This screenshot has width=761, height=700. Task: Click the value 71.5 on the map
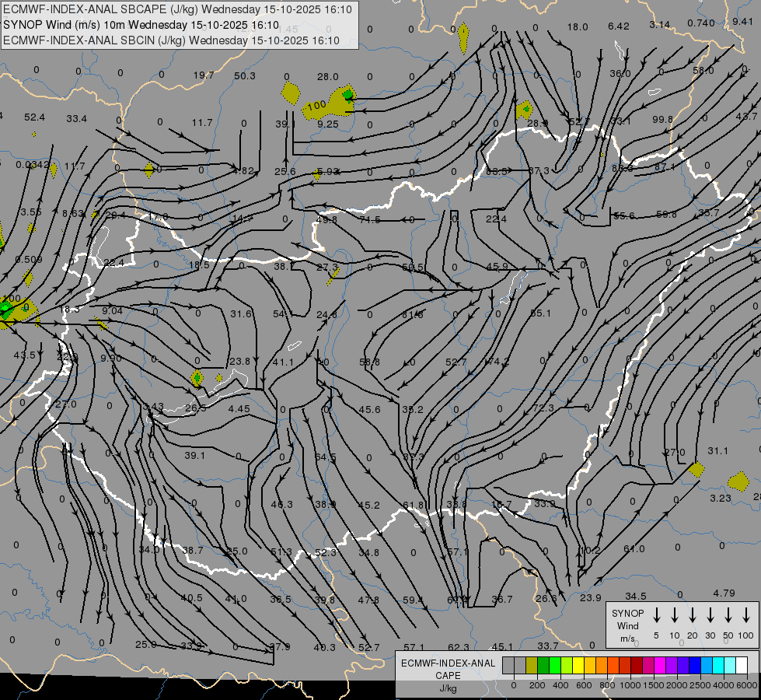click(x=370, y=219)
